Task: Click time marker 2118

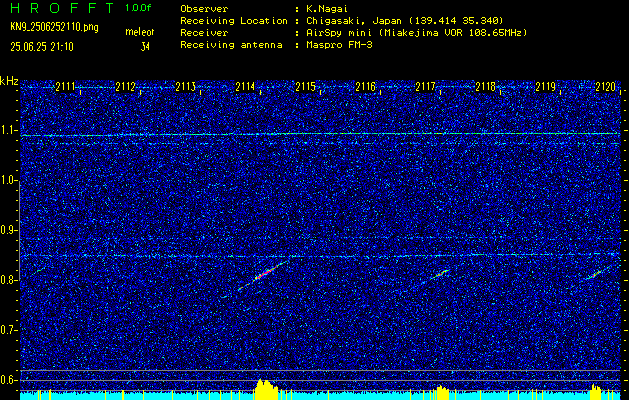Action: coord(485,86)
